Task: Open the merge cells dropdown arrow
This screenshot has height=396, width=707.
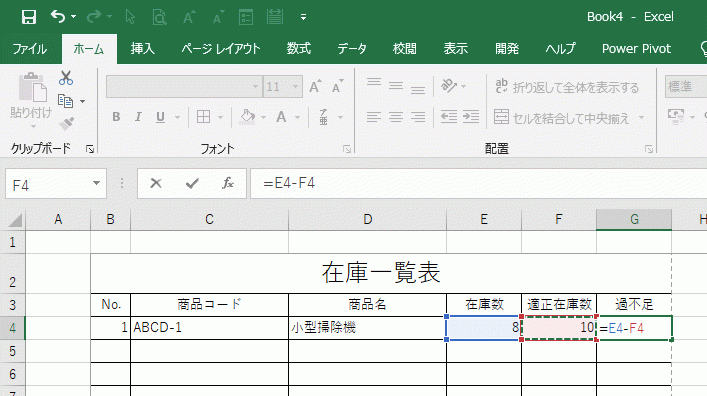Action: 641,118
